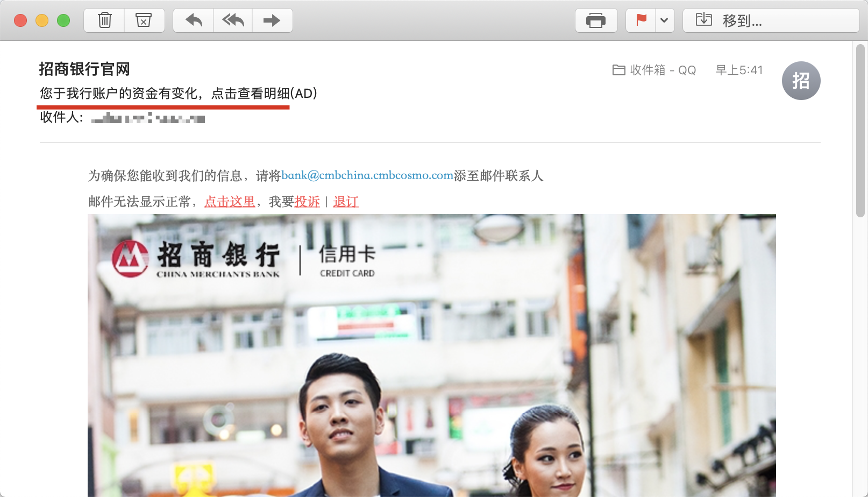This screenshot has width=868, height=497.
Task: Reply to all recipients
Action: coord(233,20)
